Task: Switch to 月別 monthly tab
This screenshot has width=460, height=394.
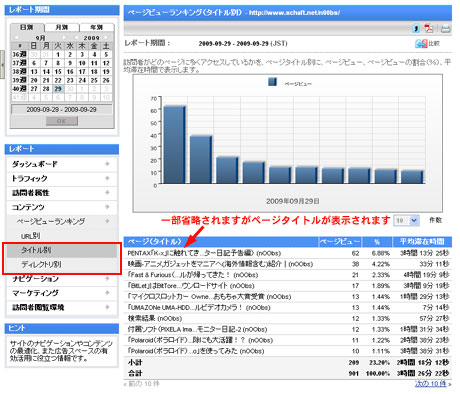Action: click(62, 27)
